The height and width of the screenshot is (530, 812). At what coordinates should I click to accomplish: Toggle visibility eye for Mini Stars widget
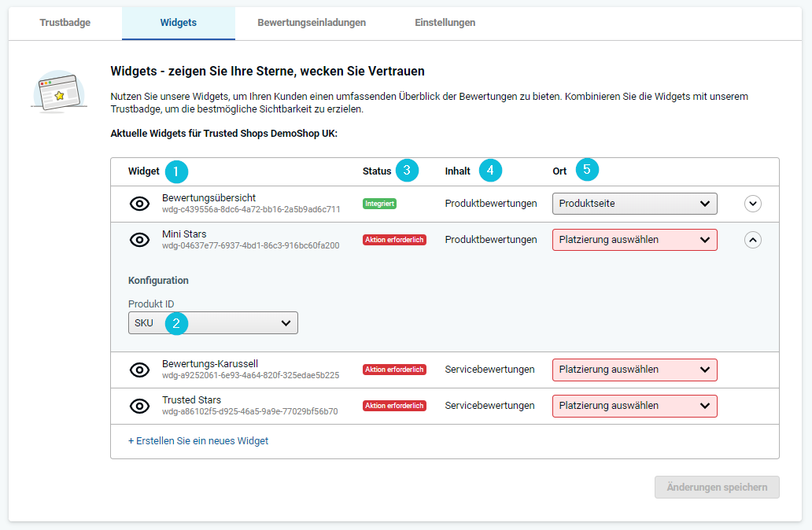(139, 240)
